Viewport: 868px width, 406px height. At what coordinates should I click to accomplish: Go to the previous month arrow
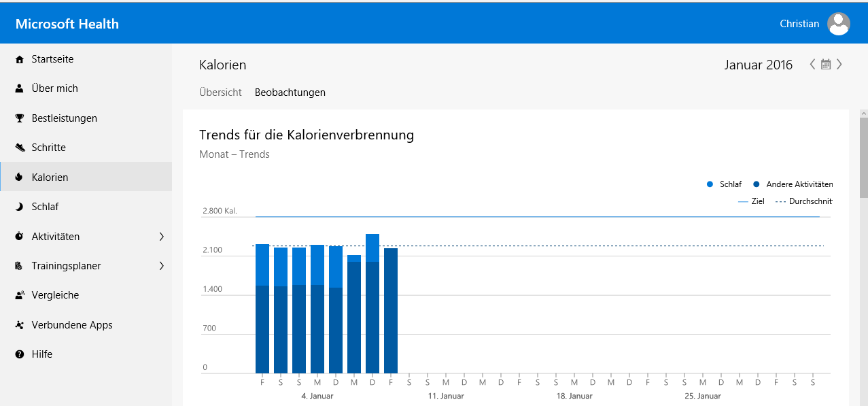tap(812, 65)
